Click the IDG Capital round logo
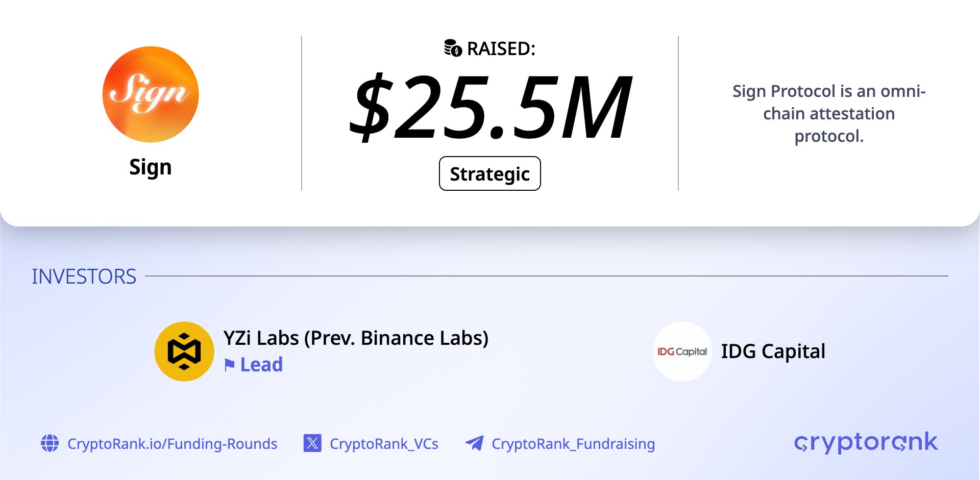This screenshot has height=480, width=980. [682, 351]
